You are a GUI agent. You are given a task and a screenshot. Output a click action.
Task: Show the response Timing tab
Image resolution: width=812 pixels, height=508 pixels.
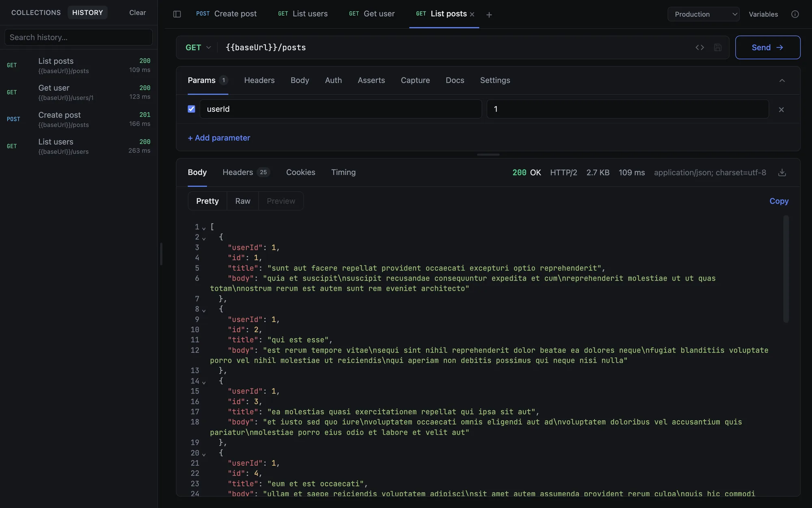(x=343, y=172)
